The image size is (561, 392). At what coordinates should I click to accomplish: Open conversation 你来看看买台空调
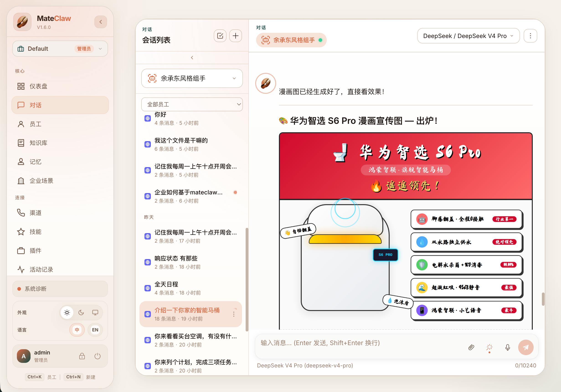[191, 340]
